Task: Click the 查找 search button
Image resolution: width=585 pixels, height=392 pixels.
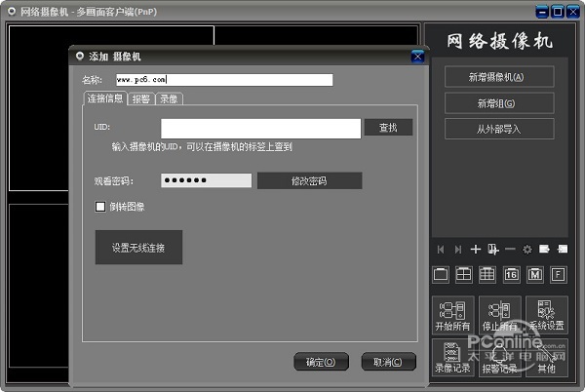Action: click(x=388, y=128)
